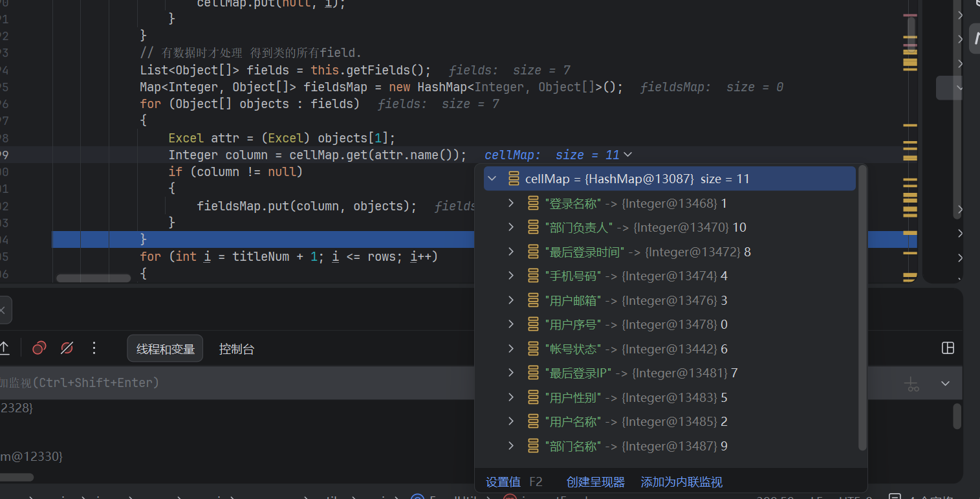Expand the "最后登录IP" map entry
980x499 pixels.
[511, 373]
